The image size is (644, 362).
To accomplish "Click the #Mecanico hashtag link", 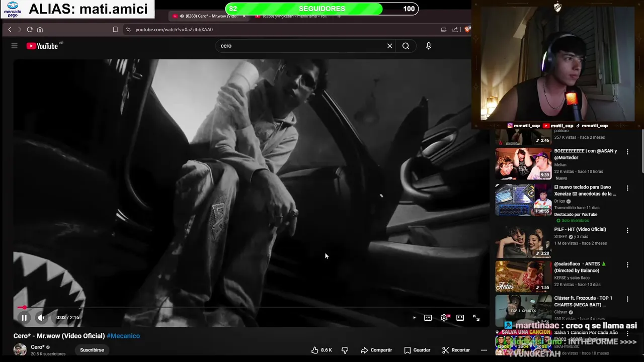I will tap(123, 336).
